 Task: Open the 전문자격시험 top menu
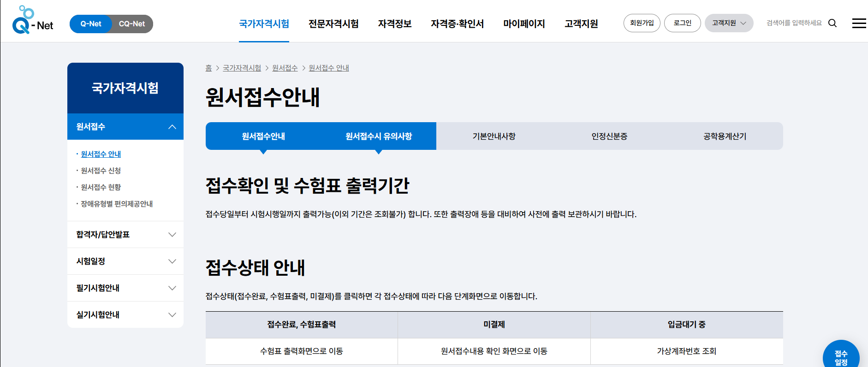coord(333,24)
